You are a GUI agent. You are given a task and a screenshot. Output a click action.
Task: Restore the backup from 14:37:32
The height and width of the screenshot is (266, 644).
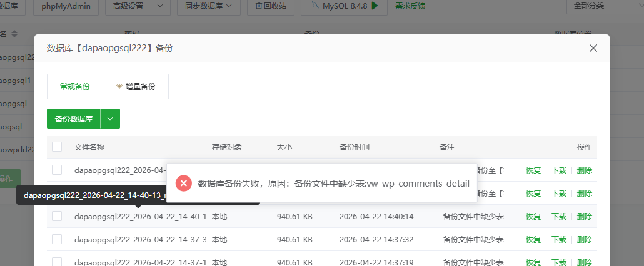coord(533,239)
